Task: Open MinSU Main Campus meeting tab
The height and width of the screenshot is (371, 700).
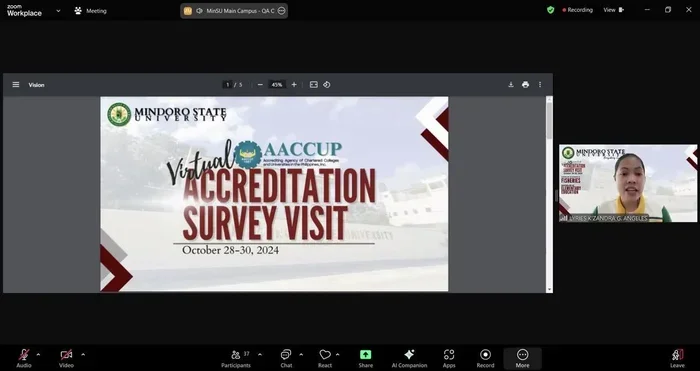Action: tap(234, 11)
